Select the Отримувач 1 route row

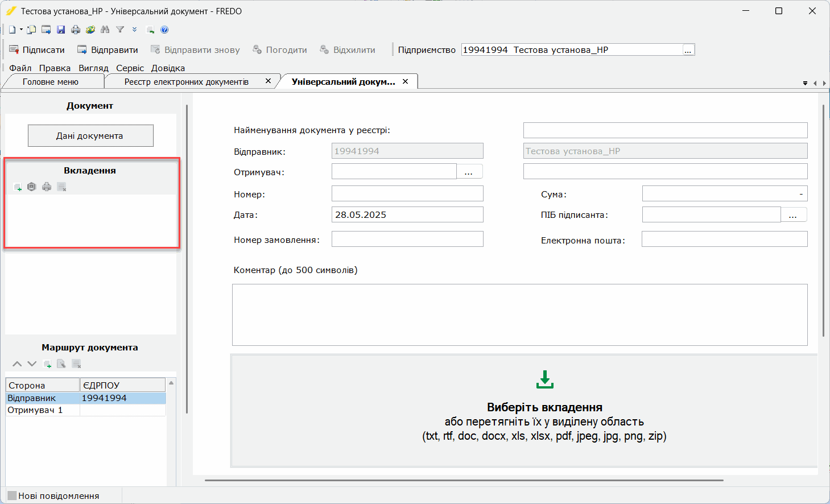86,410
